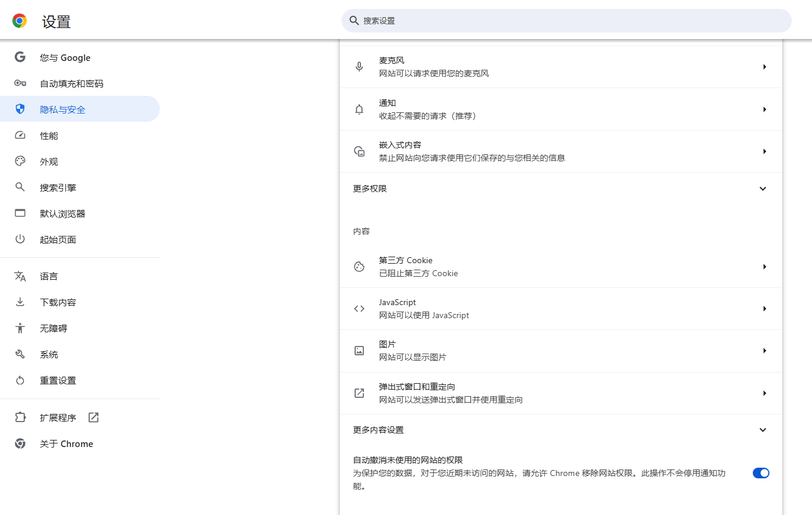This screenshot has height=515, width=812.
Task: Open 无障碍 settings section
Action: coord(80,328)
